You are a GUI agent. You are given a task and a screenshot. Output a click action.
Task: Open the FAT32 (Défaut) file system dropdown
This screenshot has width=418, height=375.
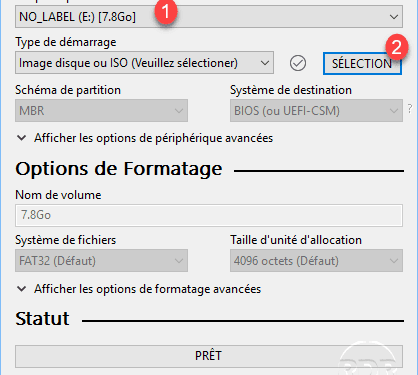click(101, 260)
